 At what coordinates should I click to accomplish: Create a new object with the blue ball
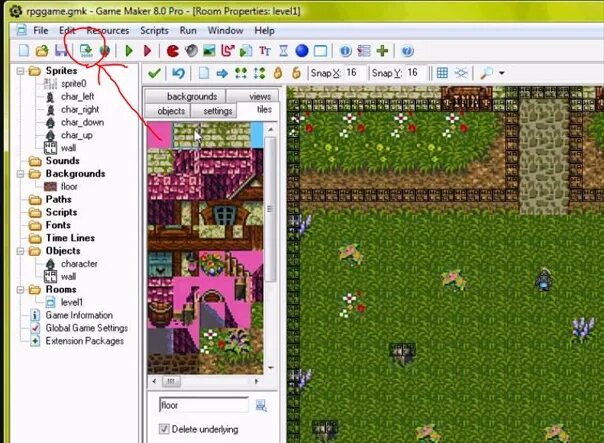click(x=302, y=50)
